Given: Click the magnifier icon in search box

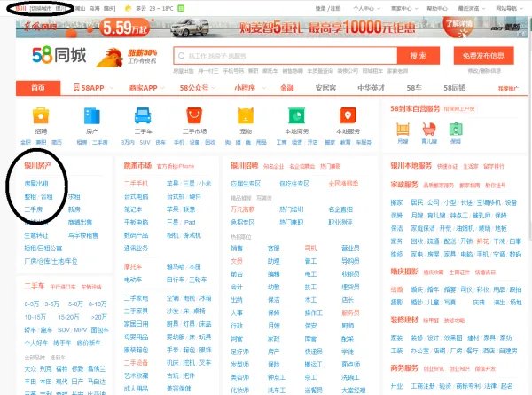Looking at the screenshot, I should click(x=182, y=56).
